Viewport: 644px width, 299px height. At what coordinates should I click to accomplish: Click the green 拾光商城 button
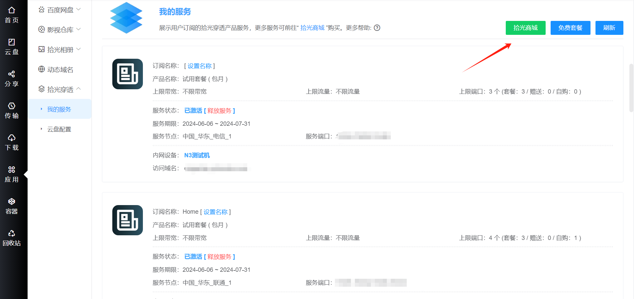[525, 28]
